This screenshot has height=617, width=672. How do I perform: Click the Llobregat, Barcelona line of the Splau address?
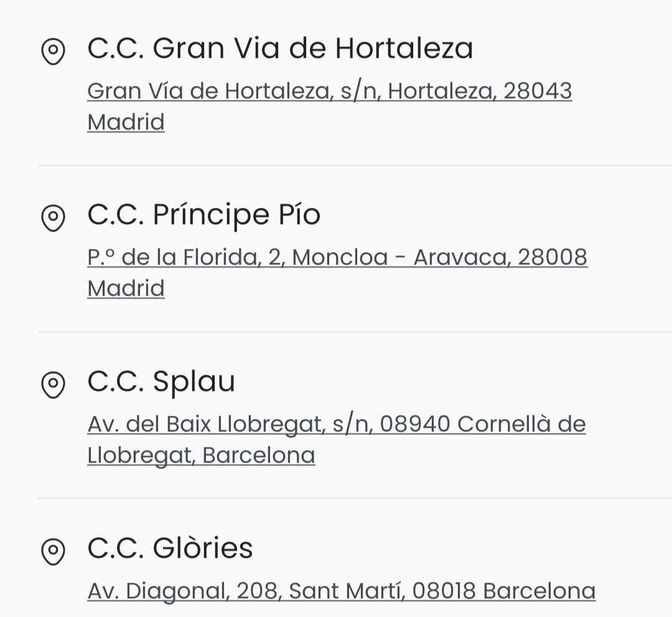(x=201, y=455)
